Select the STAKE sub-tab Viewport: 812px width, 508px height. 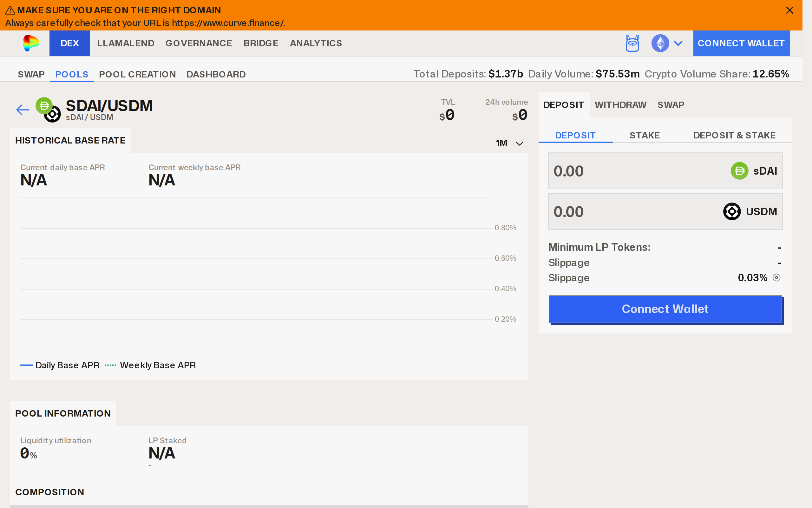[x=645, y=135]
